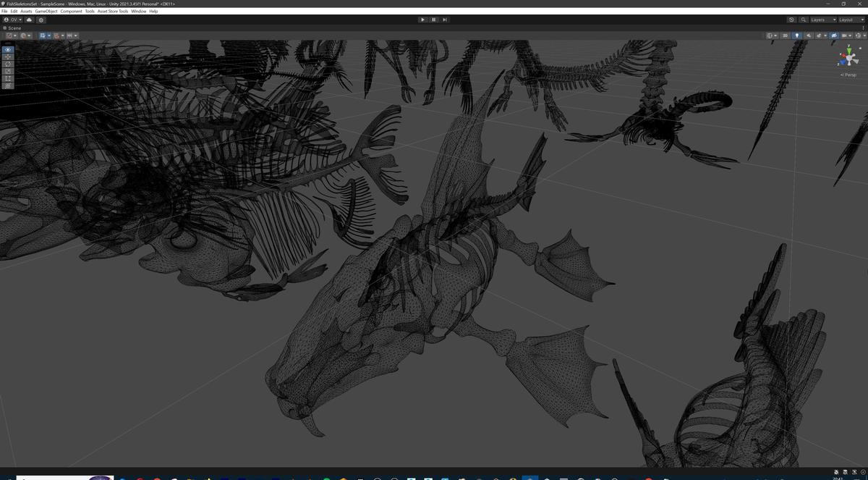This screenshot has width=868, height=480.
Task: Open global search with the magnifier icon
Action: click(x=804, y=20)
